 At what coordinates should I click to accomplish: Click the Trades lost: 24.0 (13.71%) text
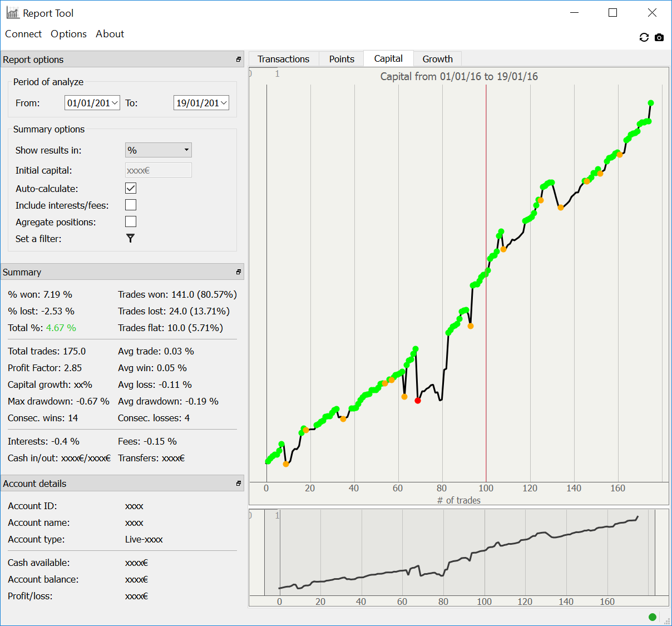point(174,311)
